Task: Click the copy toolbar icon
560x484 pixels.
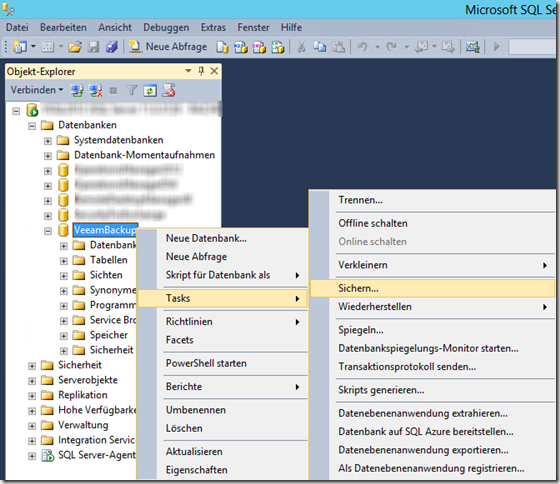Action: (320, 47)
